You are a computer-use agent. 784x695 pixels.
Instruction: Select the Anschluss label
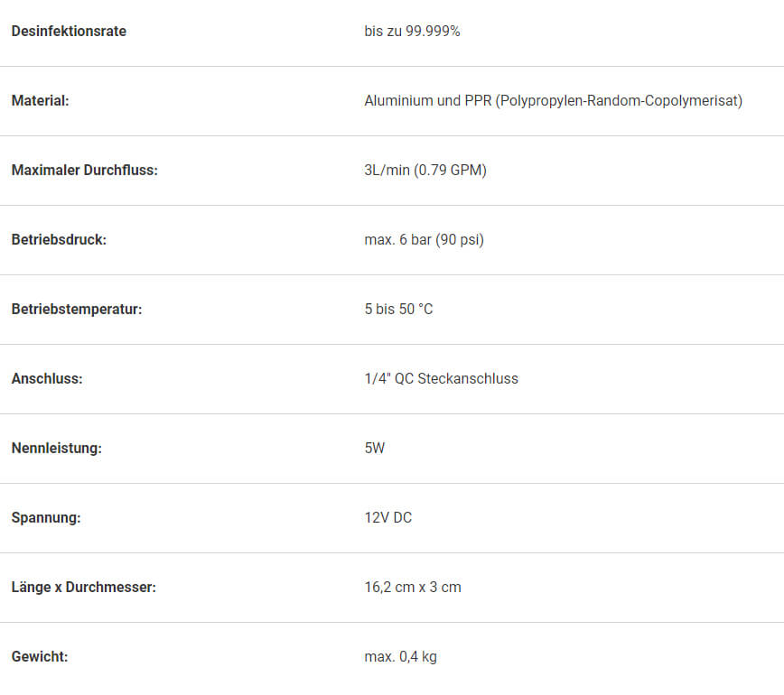(x=47, y=378)
